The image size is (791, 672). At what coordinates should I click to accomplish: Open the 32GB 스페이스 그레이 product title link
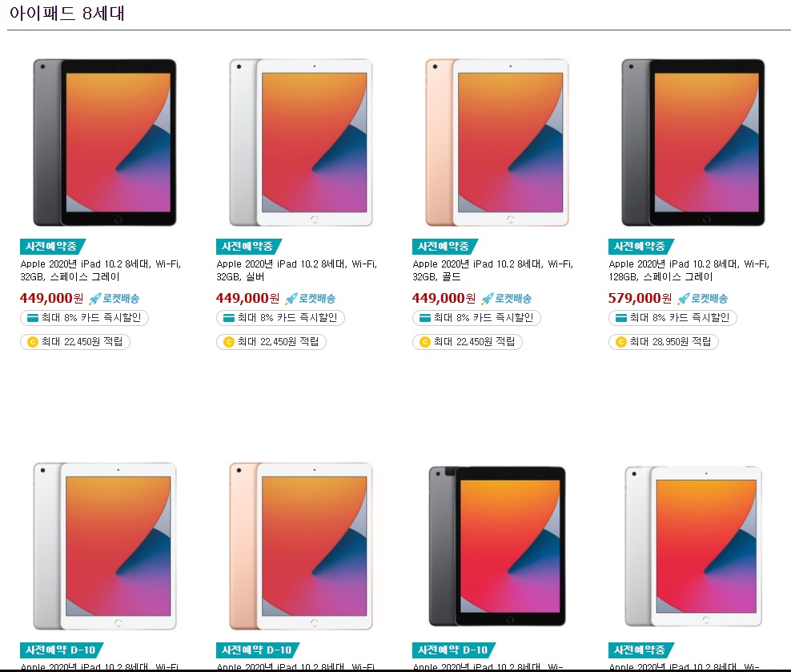pyautogui.click(x=100, y=271)
